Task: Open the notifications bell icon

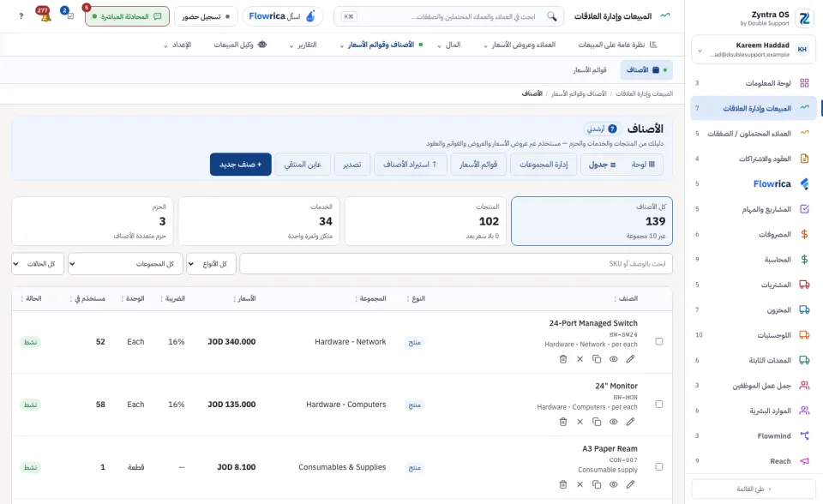Action: [45, 15]
